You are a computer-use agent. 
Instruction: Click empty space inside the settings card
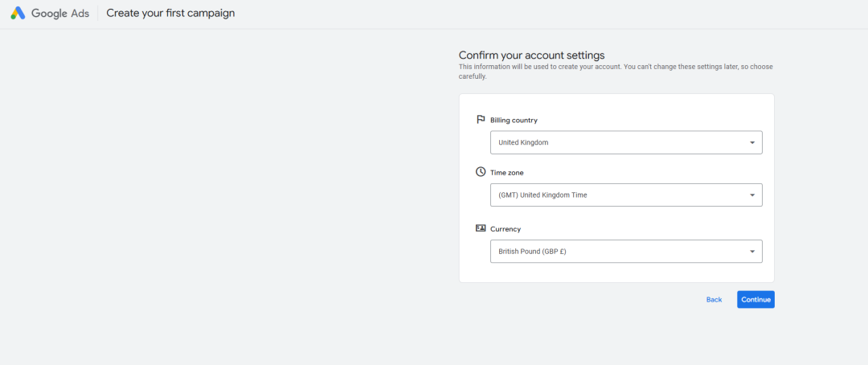[616, 273]
